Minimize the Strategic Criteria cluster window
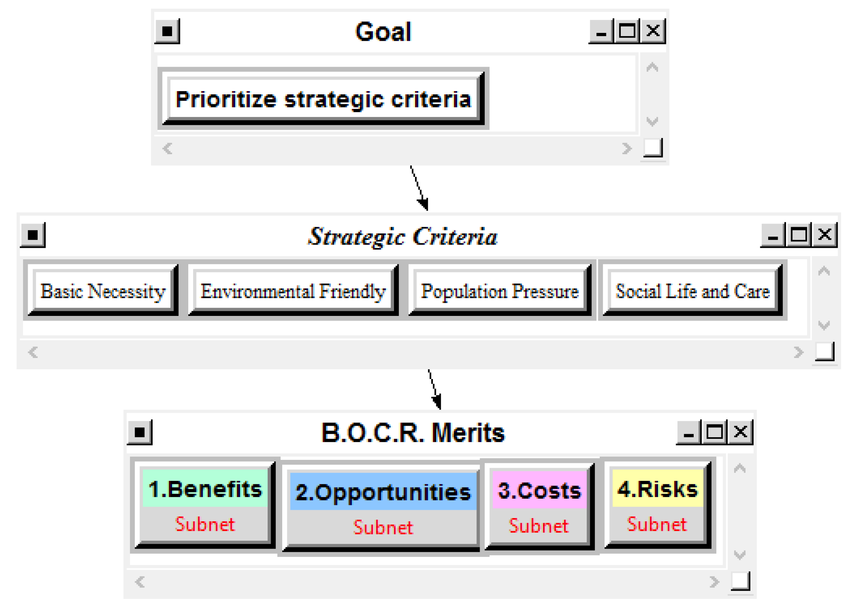 click(772, 235)
